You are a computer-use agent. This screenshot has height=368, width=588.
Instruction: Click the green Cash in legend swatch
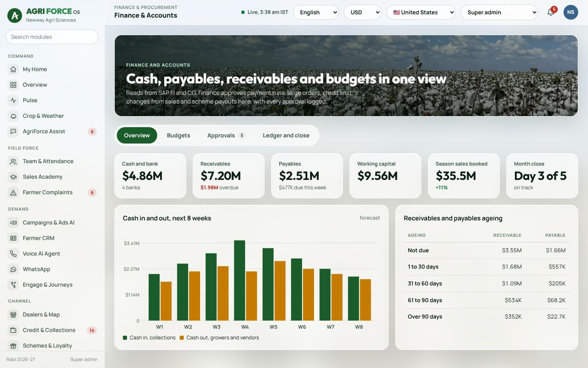click(125, 338)
